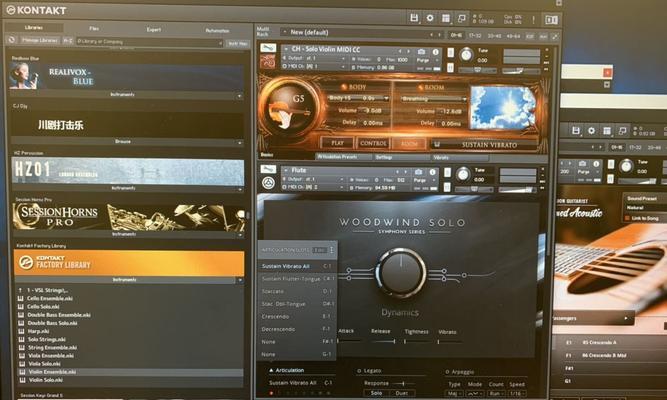
Task: Open Kontakt options gear icon
Action: pos(430,18)
